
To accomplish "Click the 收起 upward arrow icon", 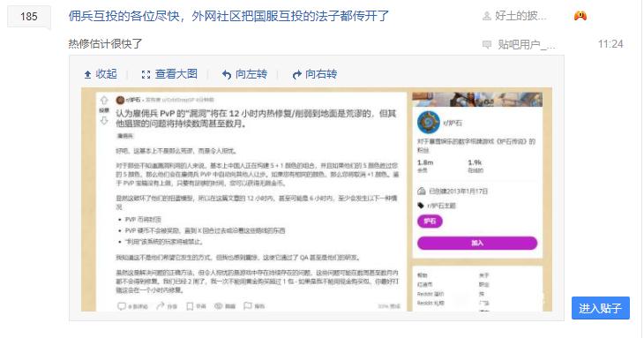I will (87, 74).
